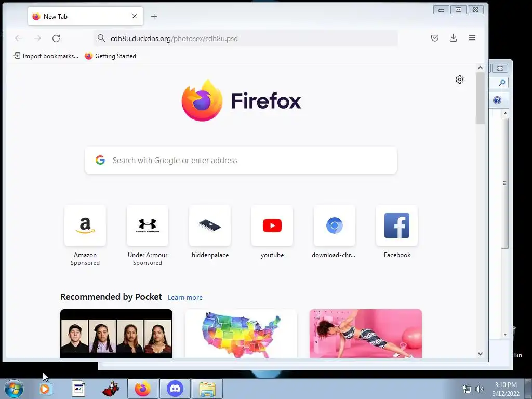This screenshot has height=399, width=532.
Task: Open the Downloads panel
Action: (x=453, y=38)
